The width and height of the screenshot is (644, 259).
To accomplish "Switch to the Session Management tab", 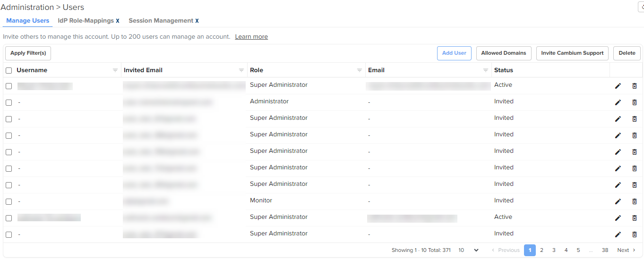I will click(x=161, y=21).
